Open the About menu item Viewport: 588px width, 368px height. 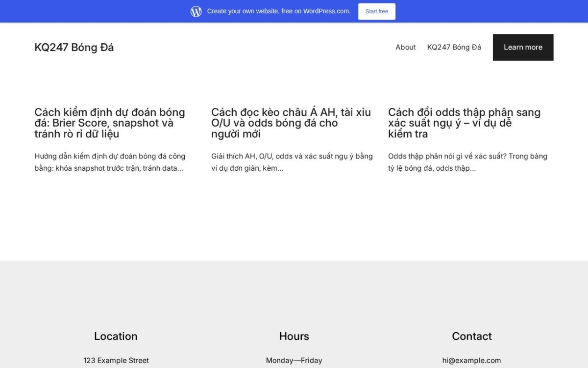tap(406, 47)
